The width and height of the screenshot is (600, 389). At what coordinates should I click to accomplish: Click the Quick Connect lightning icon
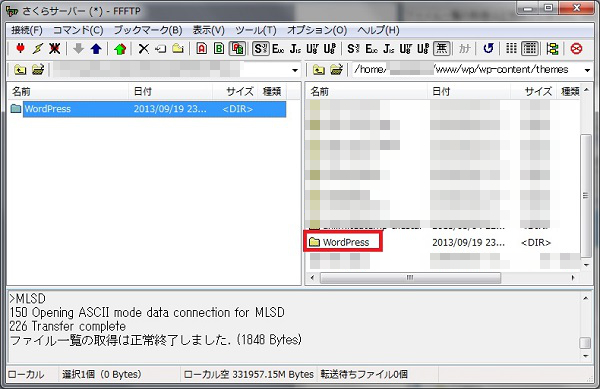tap(38, 49)
